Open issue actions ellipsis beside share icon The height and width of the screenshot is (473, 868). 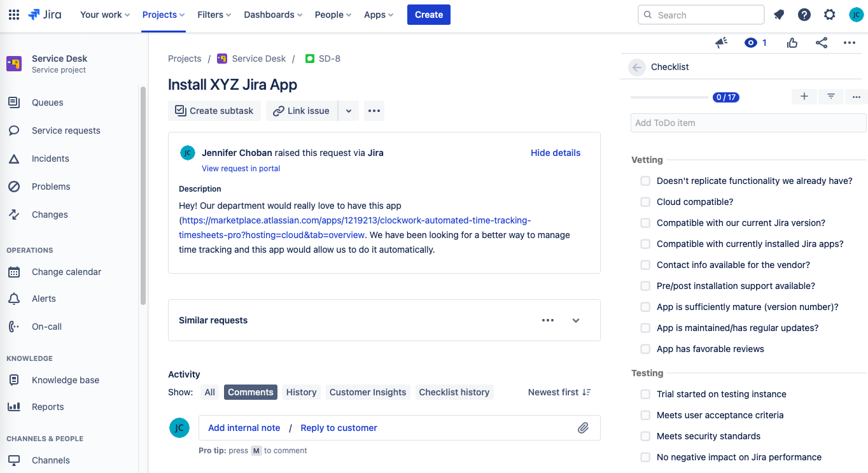(x=850, y=43)
